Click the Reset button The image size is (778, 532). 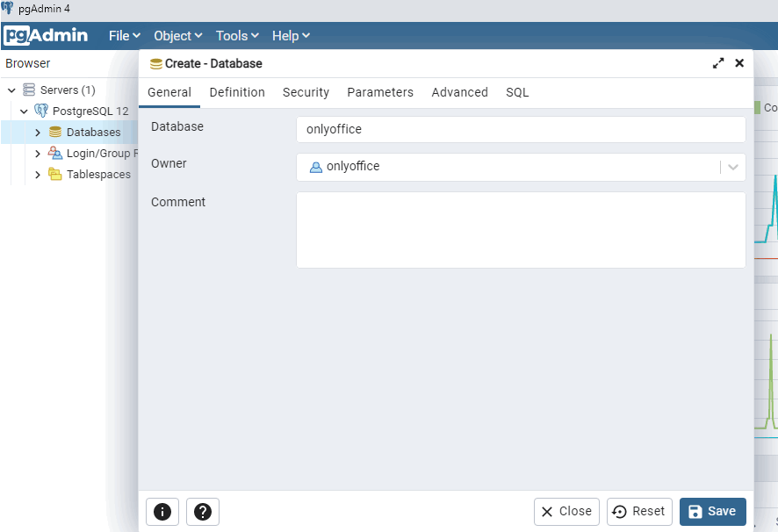[639, 511]
